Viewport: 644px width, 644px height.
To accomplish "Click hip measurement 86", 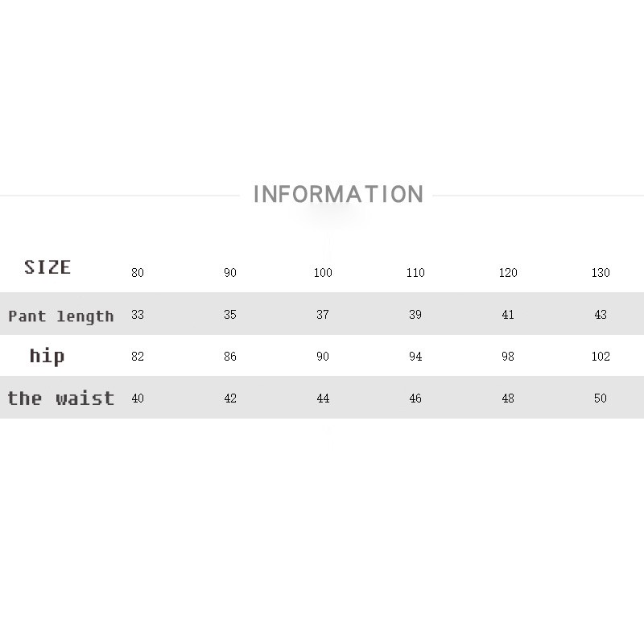I will pyautogui.click(x=230, y=357).
